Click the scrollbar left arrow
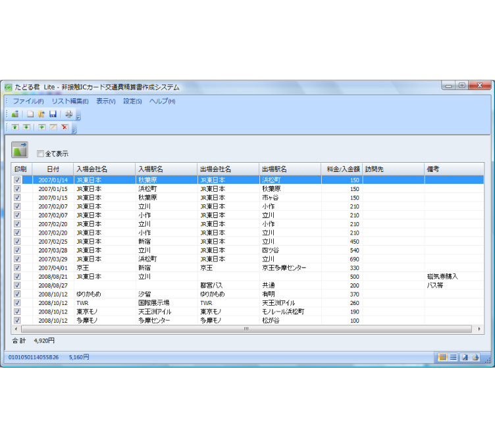This screenshot has height=448, width=495. pos(16,329)
